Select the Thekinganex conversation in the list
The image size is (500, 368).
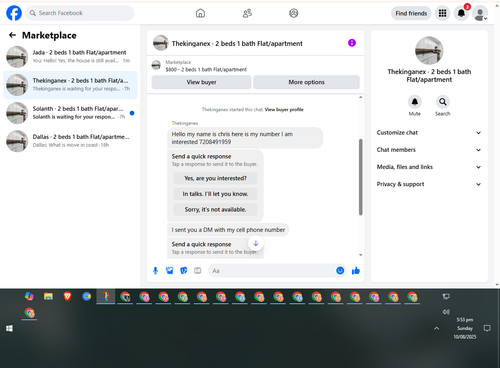click(x=70, y=85)
